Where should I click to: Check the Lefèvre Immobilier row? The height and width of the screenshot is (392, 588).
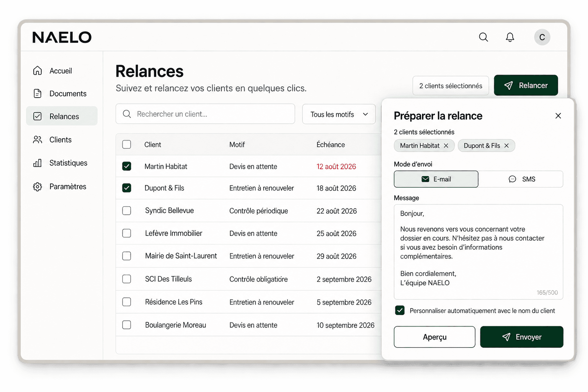[x=127, y=233]
